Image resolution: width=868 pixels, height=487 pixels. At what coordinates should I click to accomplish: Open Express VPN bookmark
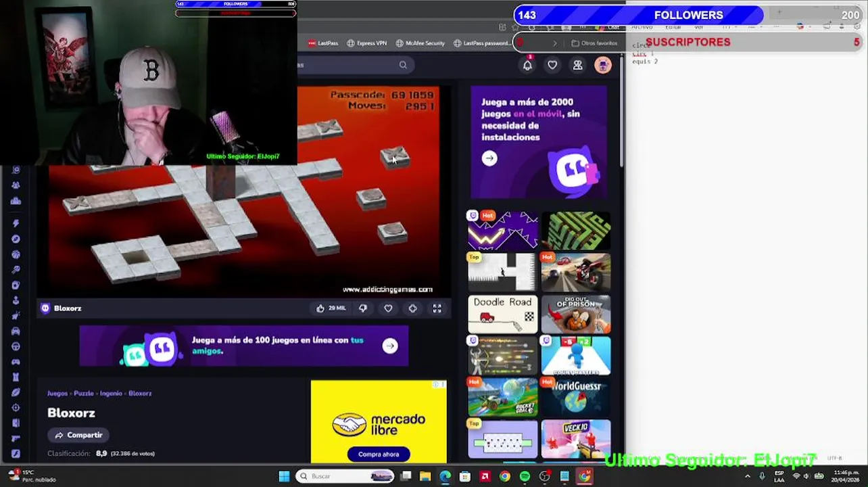point(366,43)
